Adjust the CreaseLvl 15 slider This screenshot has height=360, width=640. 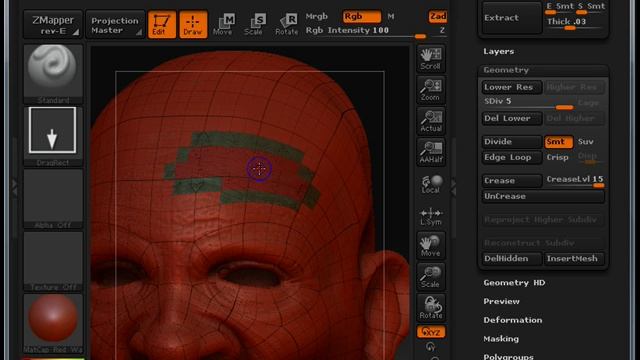click(575, 181)
